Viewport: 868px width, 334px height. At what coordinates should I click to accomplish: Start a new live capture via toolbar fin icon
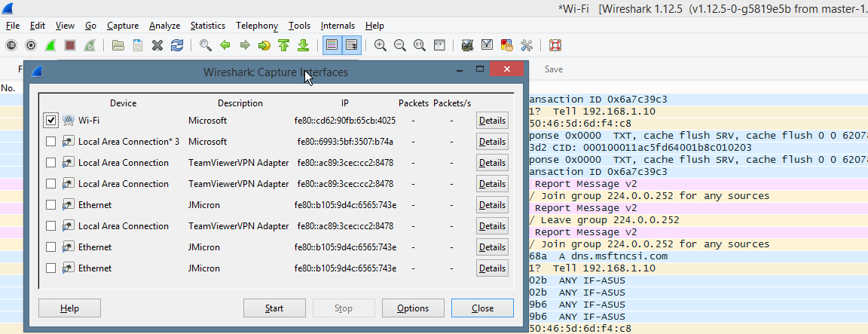click(x=50, y=45)
